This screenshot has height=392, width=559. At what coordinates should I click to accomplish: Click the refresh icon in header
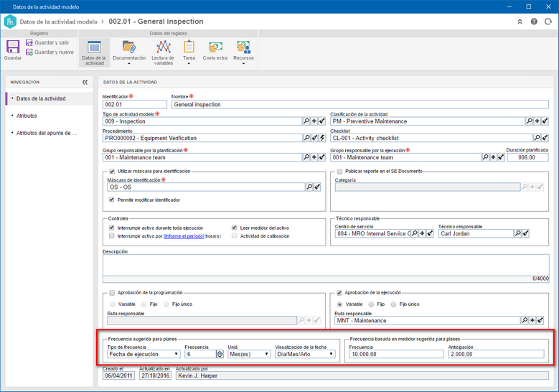point(548,22)
